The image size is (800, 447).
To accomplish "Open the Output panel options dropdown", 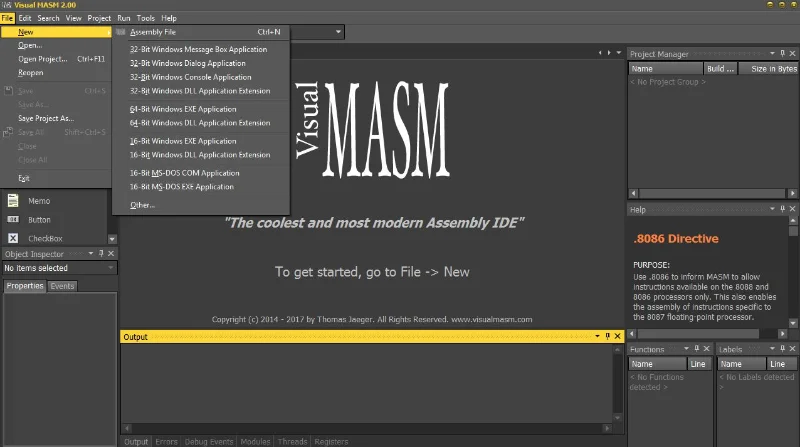I will pyautogui.click(x=597, y=336).
